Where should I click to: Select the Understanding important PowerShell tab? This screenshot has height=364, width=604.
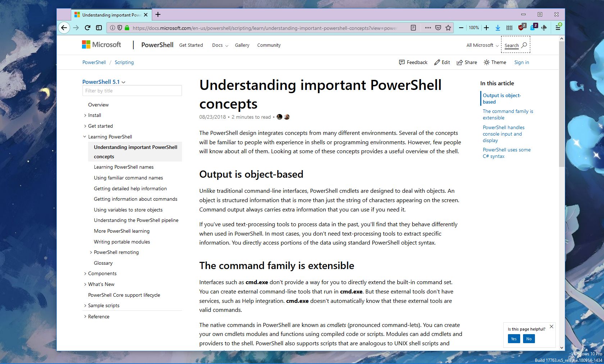tap(111, 15)
